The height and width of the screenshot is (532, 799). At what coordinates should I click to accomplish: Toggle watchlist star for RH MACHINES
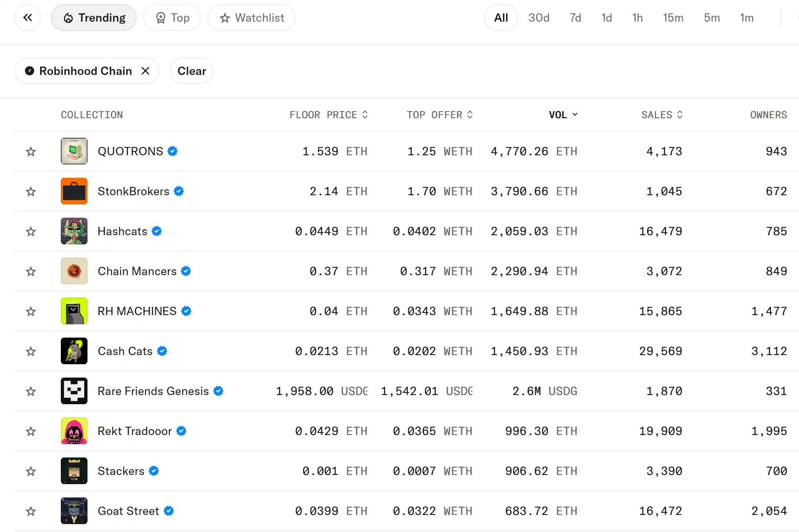coord(31,311)
